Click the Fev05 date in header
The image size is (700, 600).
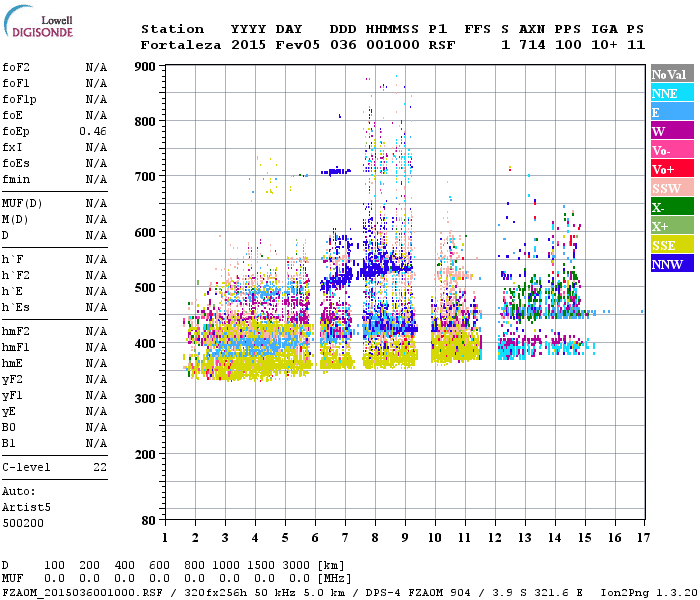pos(297,45)
